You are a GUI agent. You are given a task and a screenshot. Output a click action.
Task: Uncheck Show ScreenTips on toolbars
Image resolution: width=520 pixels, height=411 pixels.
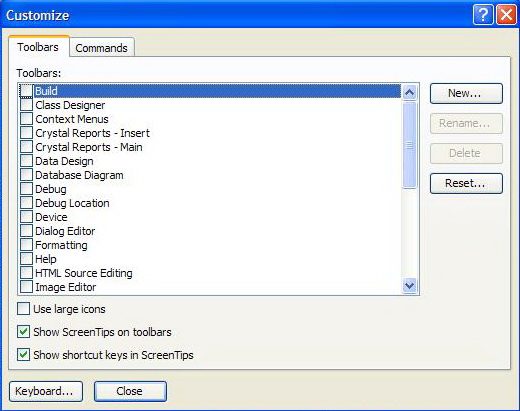click(23, 332)
